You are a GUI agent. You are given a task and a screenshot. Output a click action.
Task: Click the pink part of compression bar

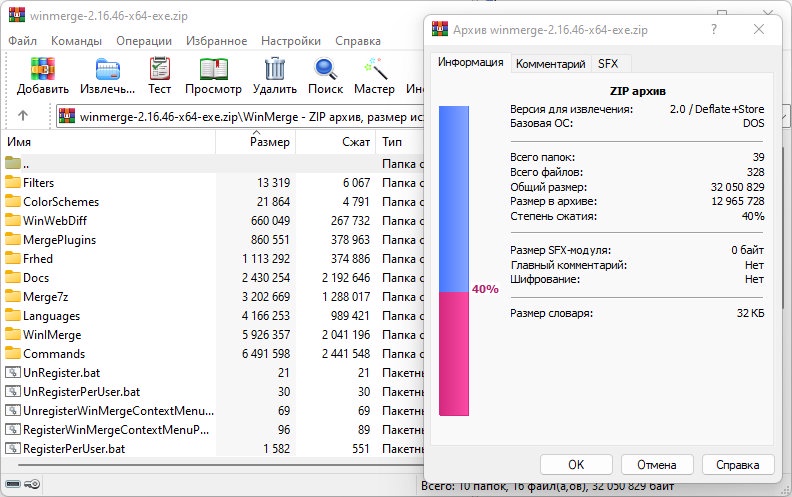tap(454, 354)
